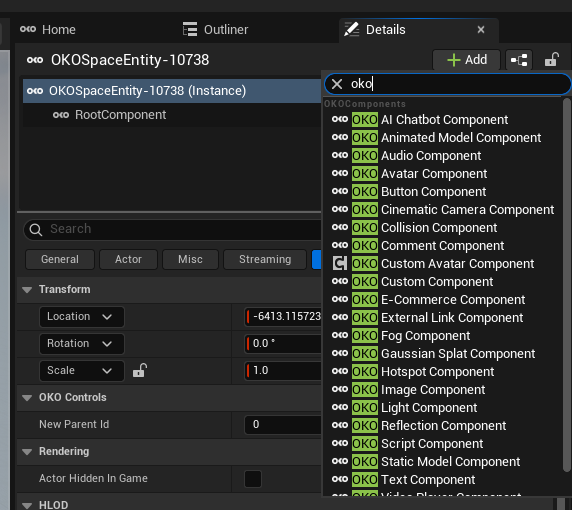This screenshot has height=510, width=572.
Task: Toggle the Details panel lock icon
Action: pyautogui.click(x=552, y=60)
